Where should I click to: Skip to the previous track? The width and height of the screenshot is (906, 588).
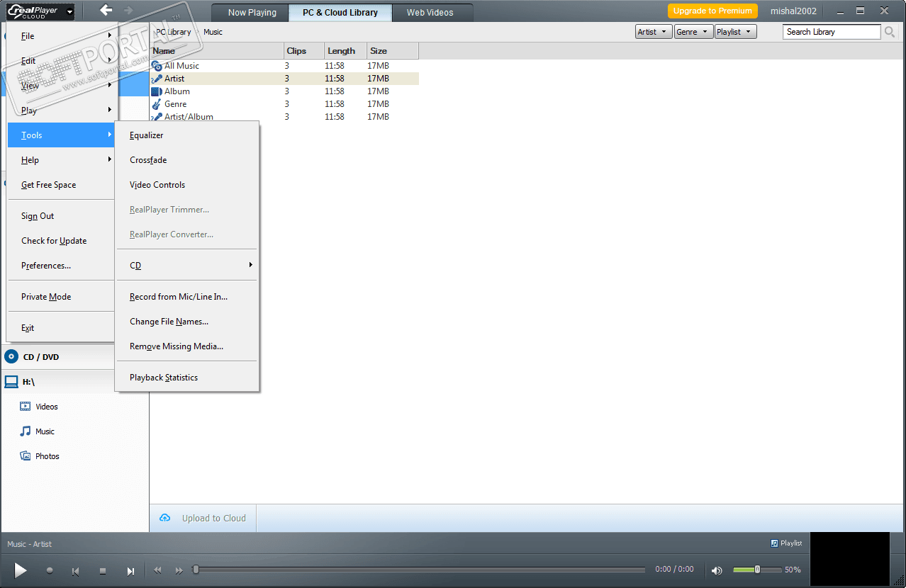pyautogui.click(x=75, y=571)
